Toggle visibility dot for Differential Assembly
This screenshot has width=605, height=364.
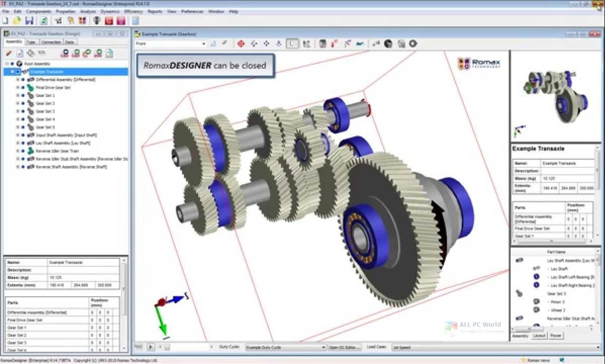coord(23,79)
